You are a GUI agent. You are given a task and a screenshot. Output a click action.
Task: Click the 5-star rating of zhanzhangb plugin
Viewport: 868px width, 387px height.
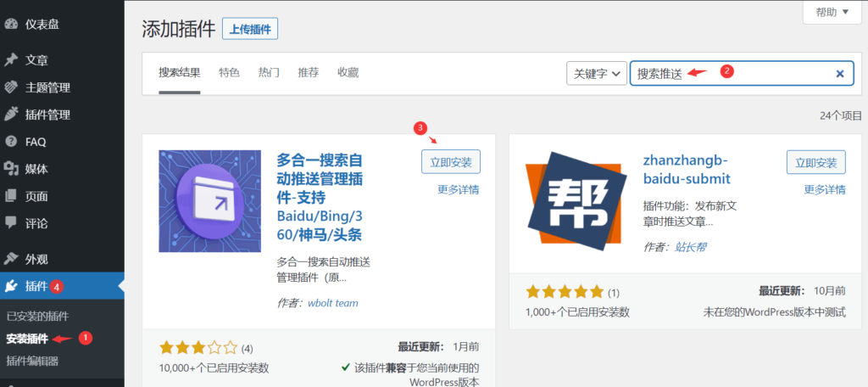(x=564, y=292)
